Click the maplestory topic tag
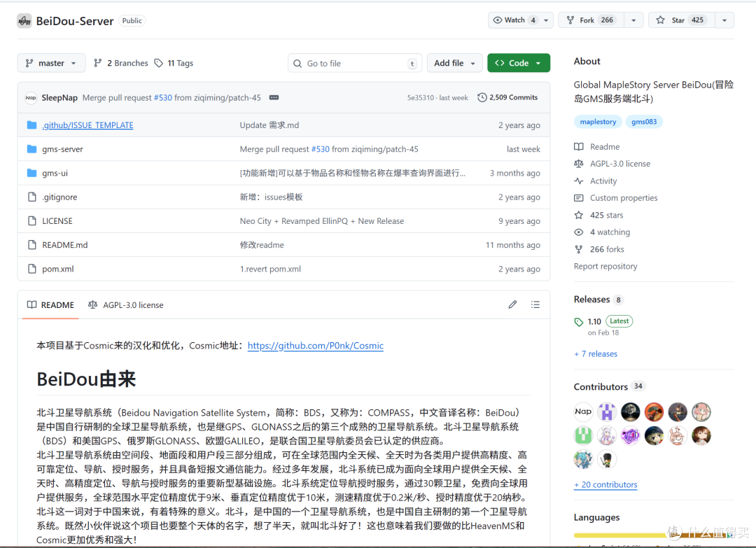The image size is (756, 548). tap(598, 122)
